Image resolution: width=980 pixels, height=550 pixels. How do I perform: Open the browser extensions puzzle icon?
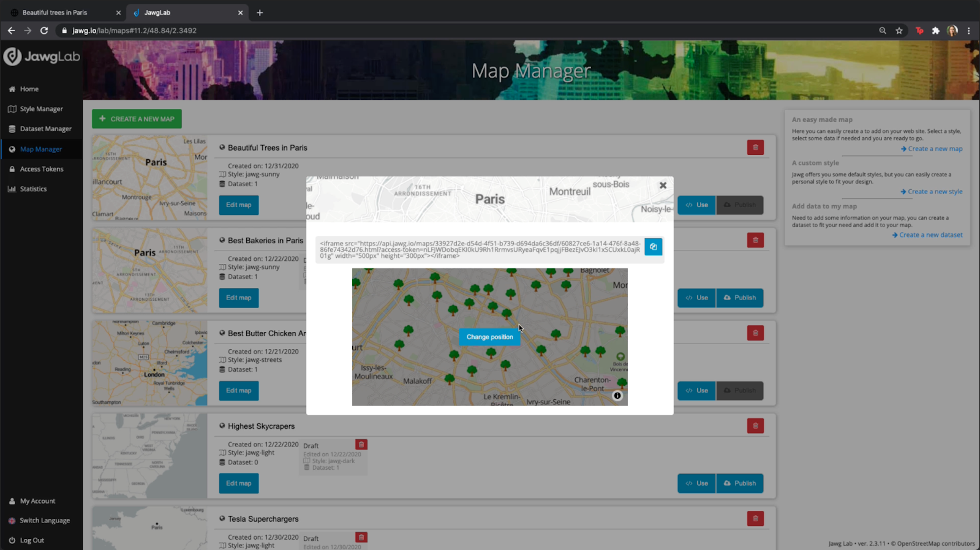coord(935,31)
